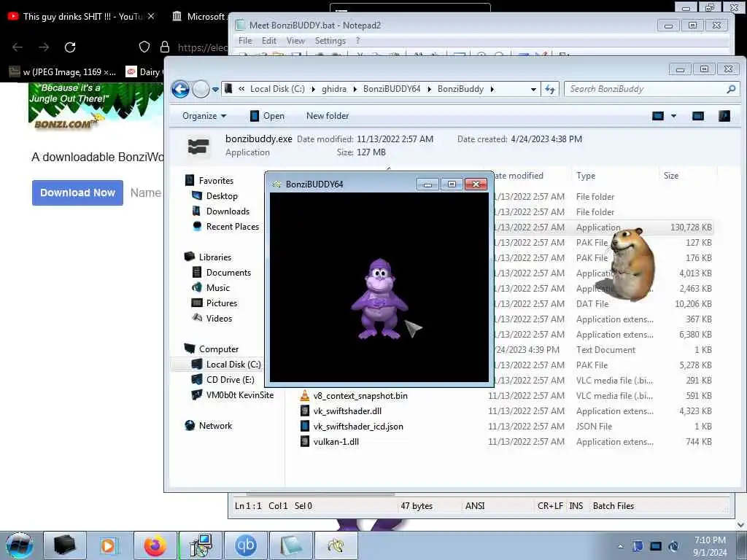The width and height of the screenshot is (747, 560).
Task: Show hidden system tray icons arrow
Action: pos(620,546)
